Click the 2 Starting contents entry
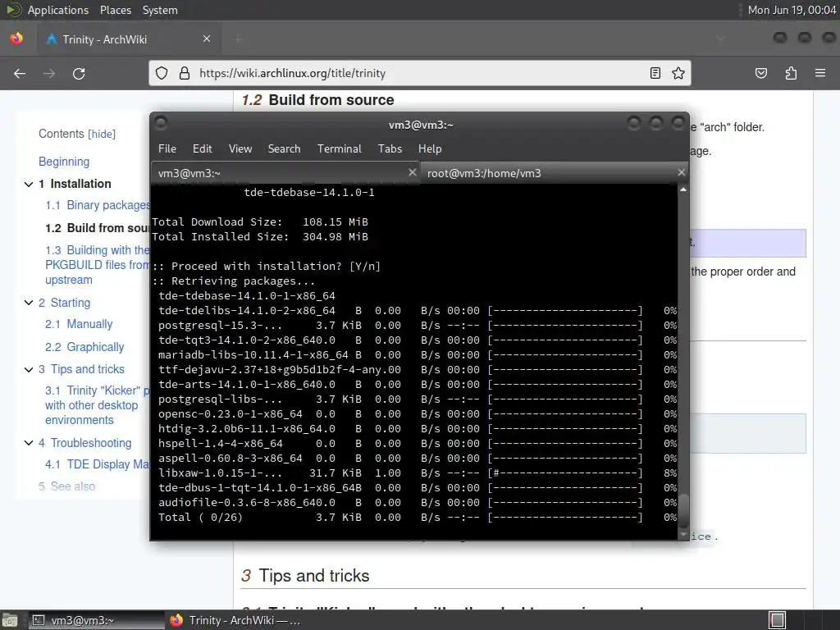The width and height of the screenshot is (840, 630). [64, 303]
